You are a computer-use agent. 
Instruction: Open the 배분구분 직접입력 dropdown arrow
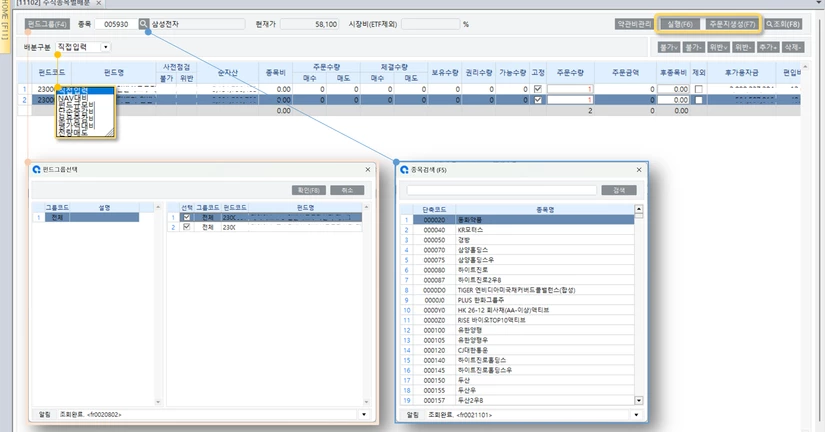(106, 47)
